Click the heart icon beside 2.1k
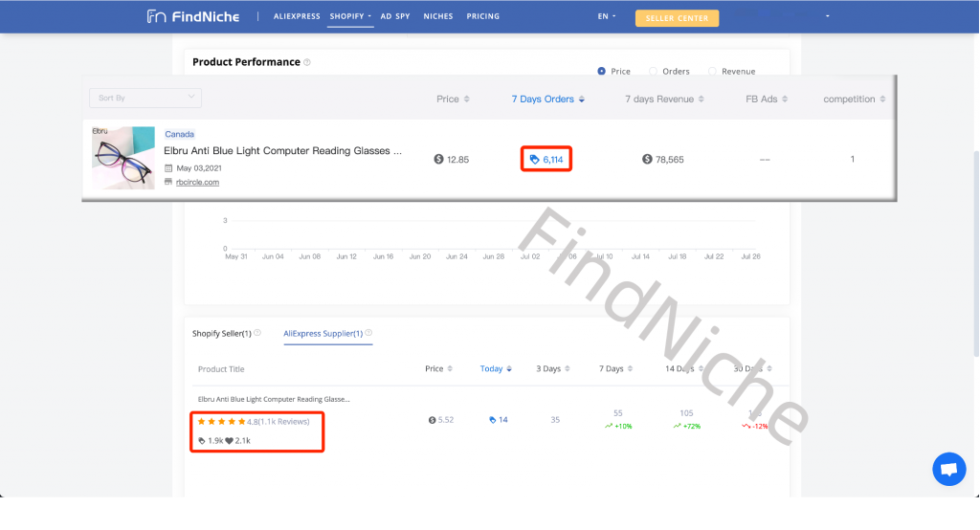 click(x=230, y=441)
